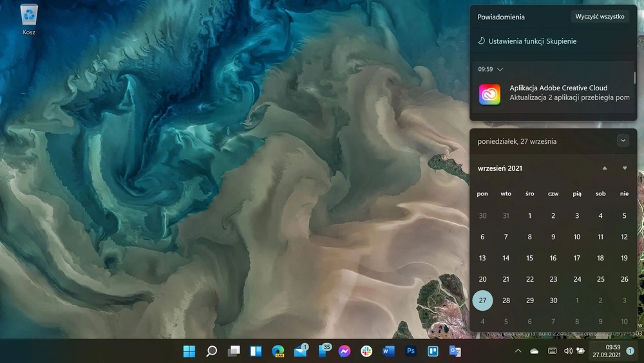Viewport: 644px width, 363px height.
Task: Select 28 September in calendar
Action: pyautogui.click(x=506, y=300)
